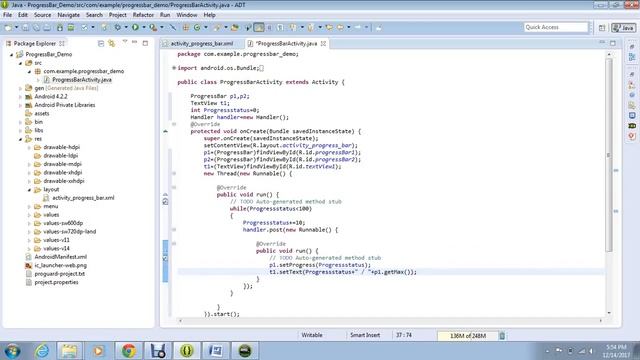Fold the new Thread Runnable block

point(174,173)
